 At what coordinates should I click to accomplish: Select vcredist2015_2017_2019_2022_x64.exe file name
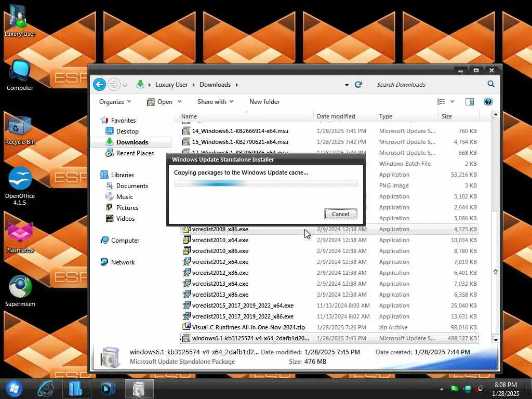click(243, 305)
